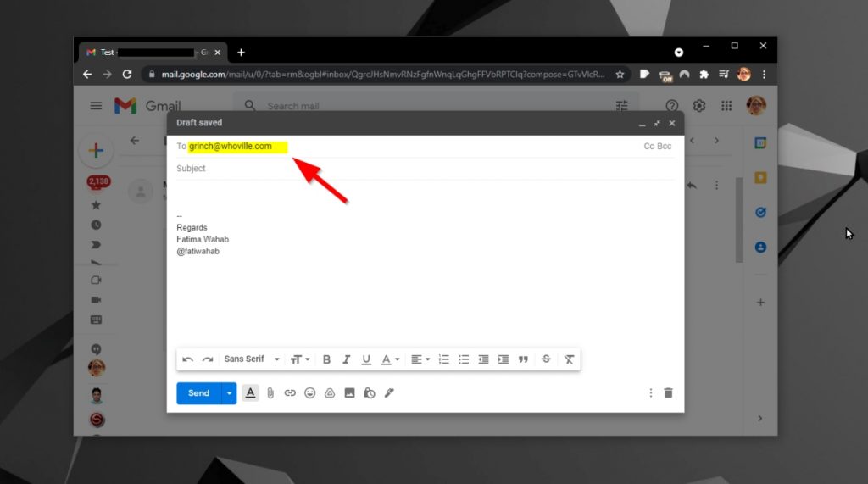Click the Send button
The height and width of the screenshot is (484, 868).
(198, 393)
